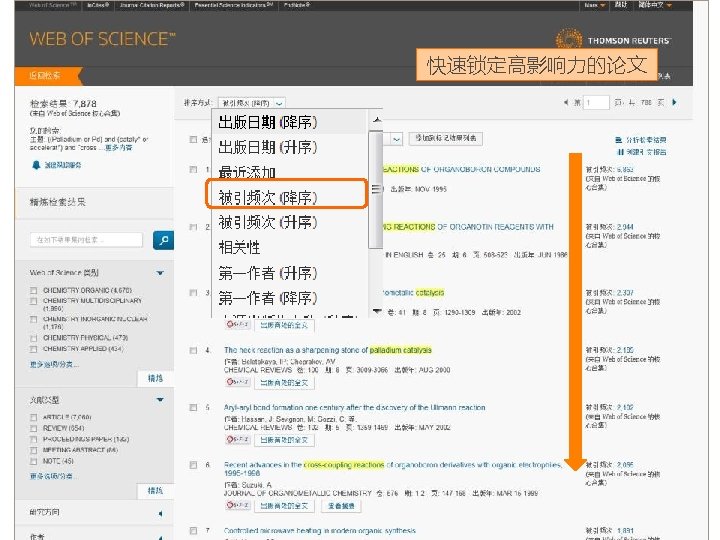Click WEB OF SCIENCE logo
The height and width of the screenshot is (540, 720).
tap(102, 39)
